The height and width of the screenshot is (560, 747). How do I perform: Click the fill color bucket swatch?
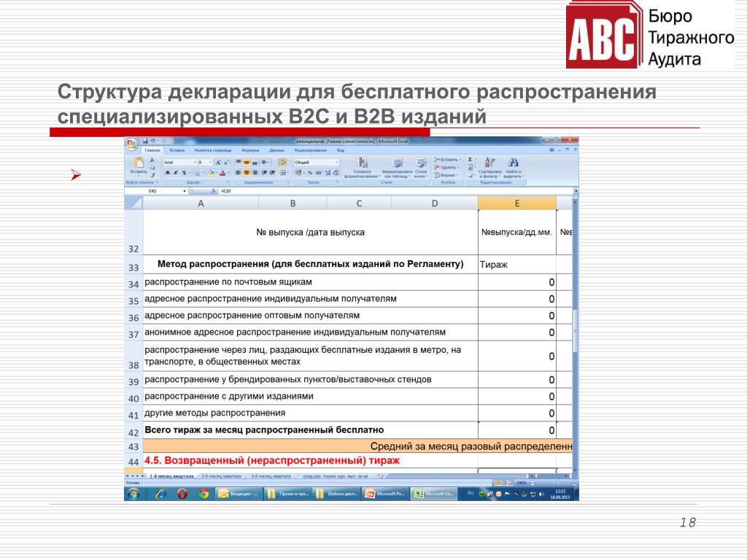click(211, 172)
